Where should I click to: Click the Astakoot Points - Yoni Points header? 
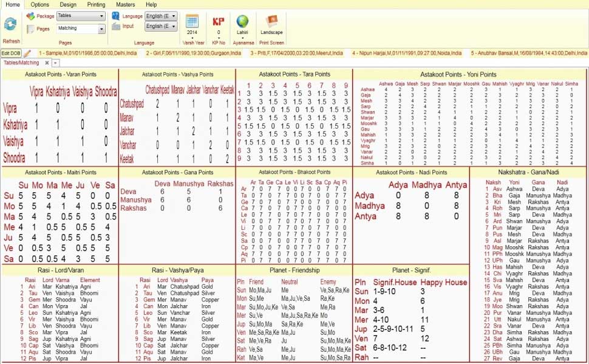tap(458, 74)
